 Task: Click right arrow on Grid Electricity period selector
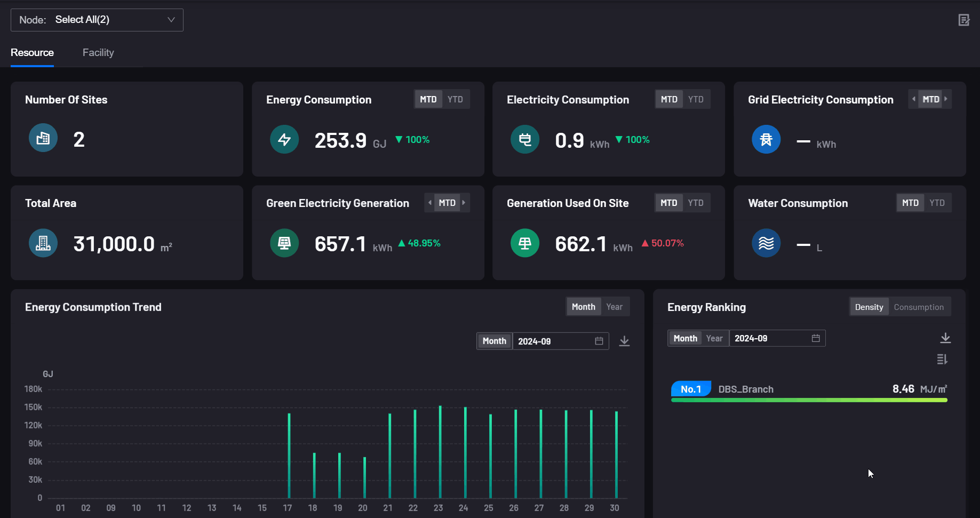point(946,99)
